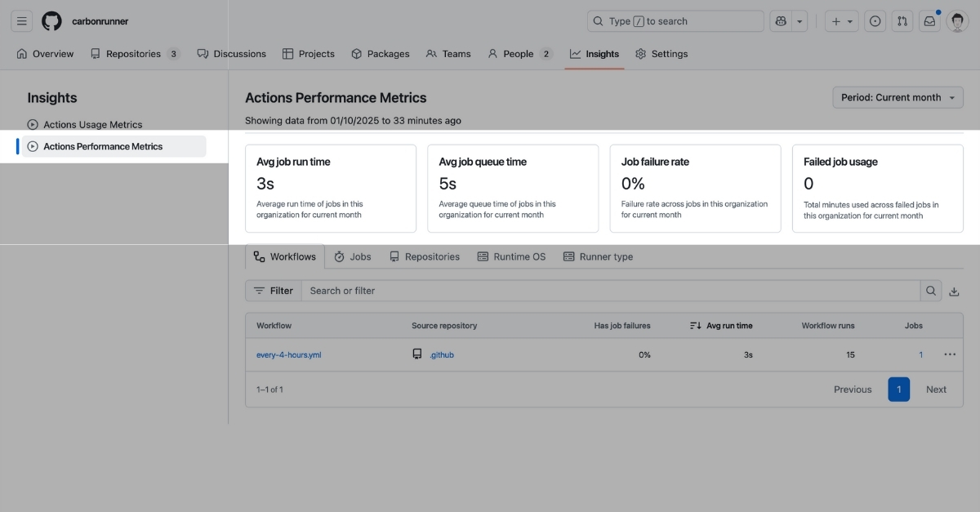Image resolution: width=980 pixels, height=512 pixels.
Task: Expand the create new plus dropdown
Action: click(841, 21)
